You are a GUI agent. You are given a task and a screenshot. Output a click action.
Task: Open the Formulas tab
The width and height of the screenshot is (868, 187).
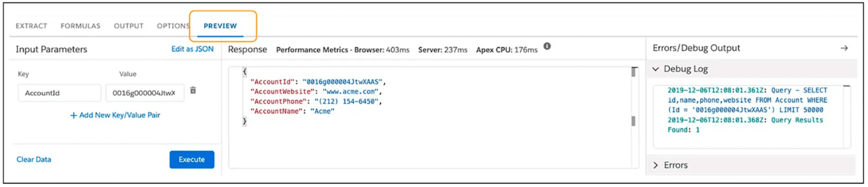coord(81,26)
